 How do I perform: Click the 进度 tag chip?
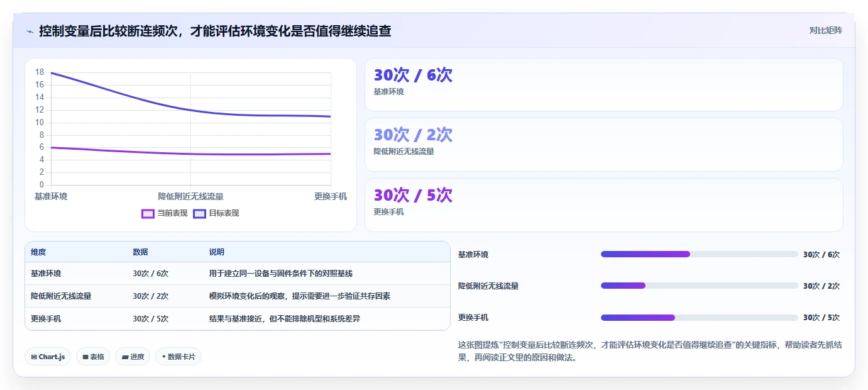tap(133, 357)
